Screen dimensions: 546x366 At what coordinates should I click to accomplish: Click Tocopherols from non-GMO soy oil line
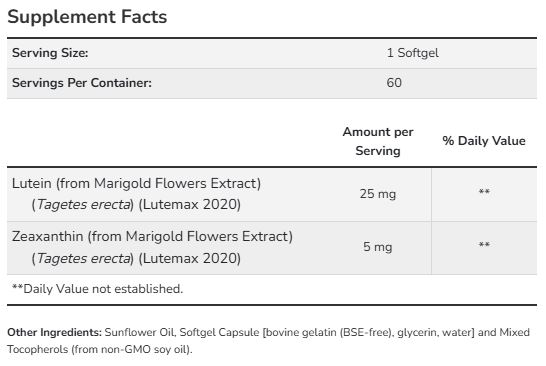click(100, 349)
